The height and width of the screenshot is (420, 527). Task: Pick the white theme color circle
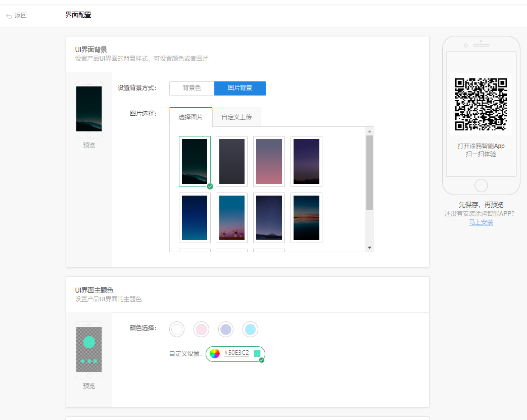click(177, 330)
